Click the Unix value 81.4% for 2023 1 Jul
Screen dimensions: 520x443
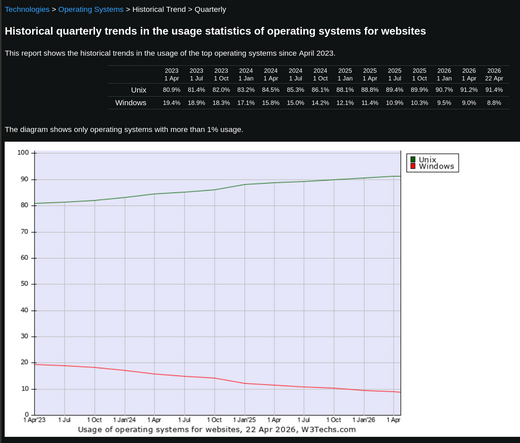(x=196, y=90)
